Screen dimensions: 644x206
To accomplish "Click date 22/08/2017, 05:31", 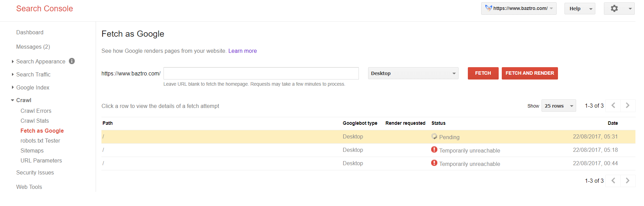I will [595, 136].
